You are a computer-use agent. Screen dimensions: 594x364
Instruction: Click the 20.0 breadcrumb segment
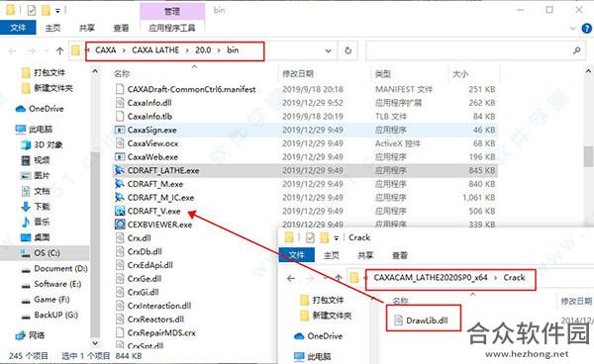click(x=203, y=49)
